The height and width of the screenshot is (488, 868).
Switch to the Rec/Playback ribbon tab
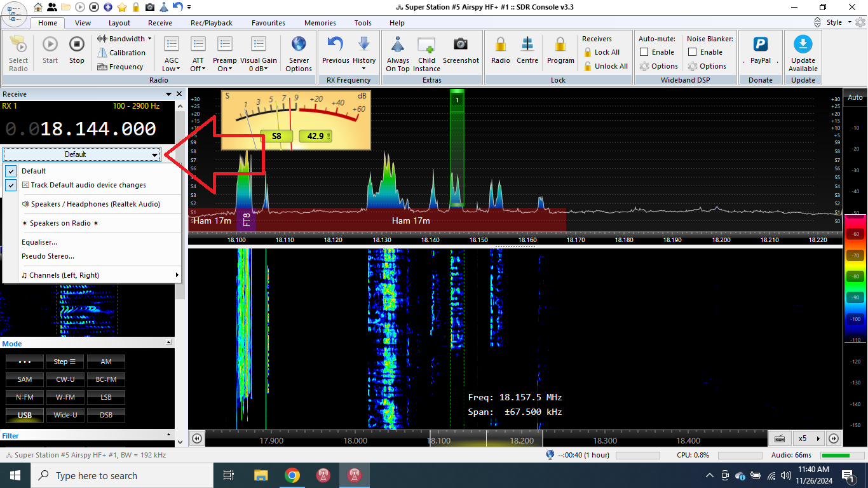(212, 23)
